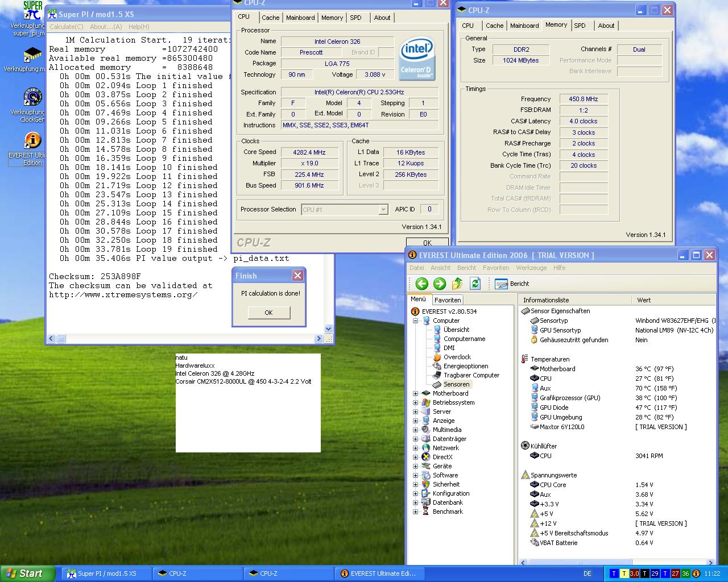Click the Kühllüfter fan section icon
The image size is (728, 582).
pos(525,446)
